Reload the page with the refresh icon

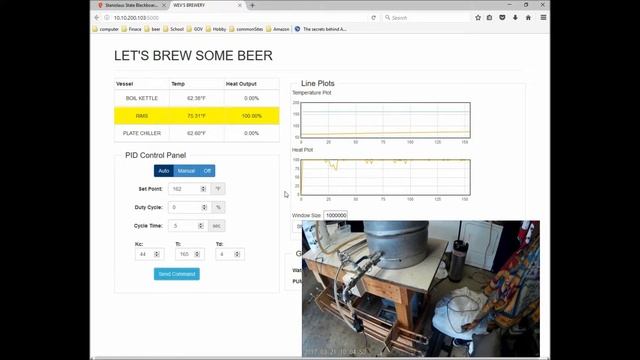pyautogui.click(x=373, y=18)
